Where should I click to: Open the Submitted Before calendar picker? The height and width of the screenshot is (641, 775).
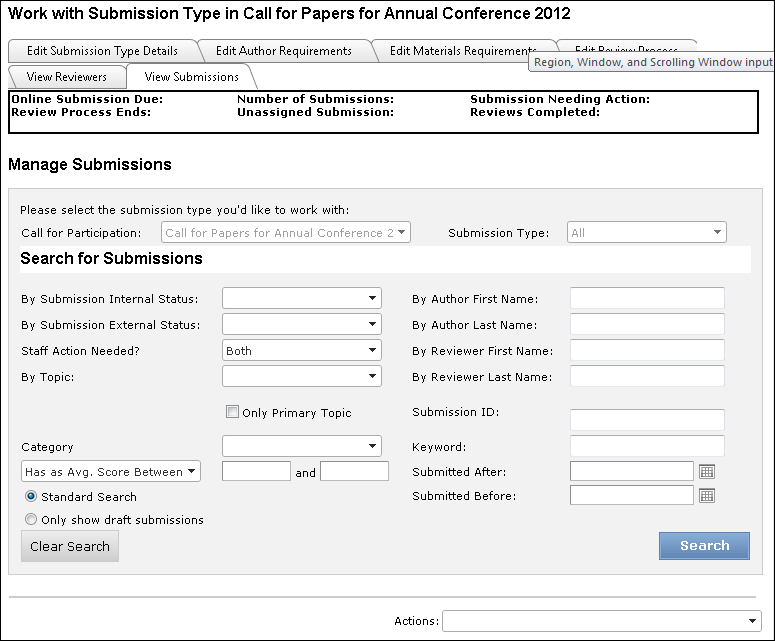coord(707,495)
